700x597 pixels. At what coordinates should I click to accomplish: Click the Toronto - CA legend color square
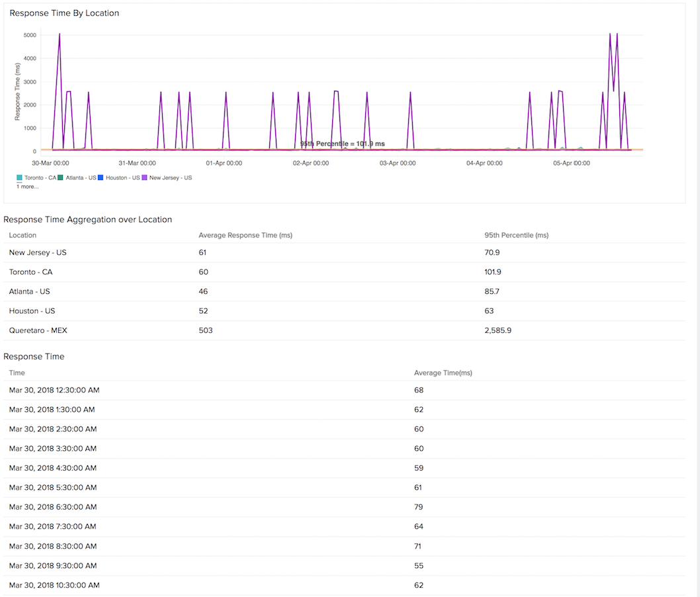click(x=19, y=177)
